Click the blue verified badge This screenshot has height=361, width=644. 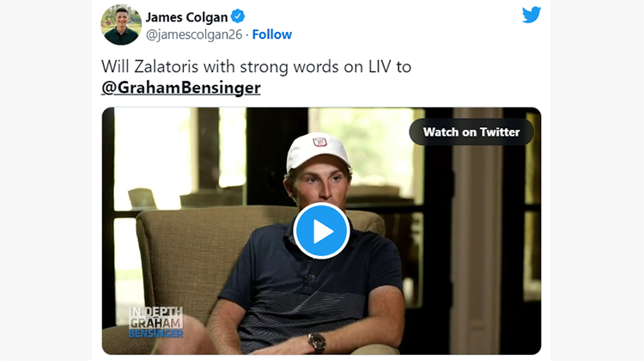click(x=238, y=16)
